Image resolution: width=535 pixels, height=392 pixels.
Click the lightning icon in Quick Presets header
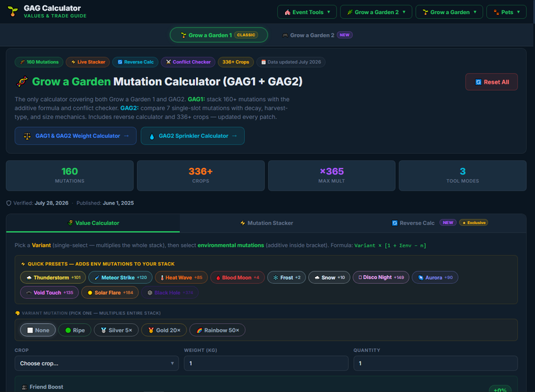point(23,264)
